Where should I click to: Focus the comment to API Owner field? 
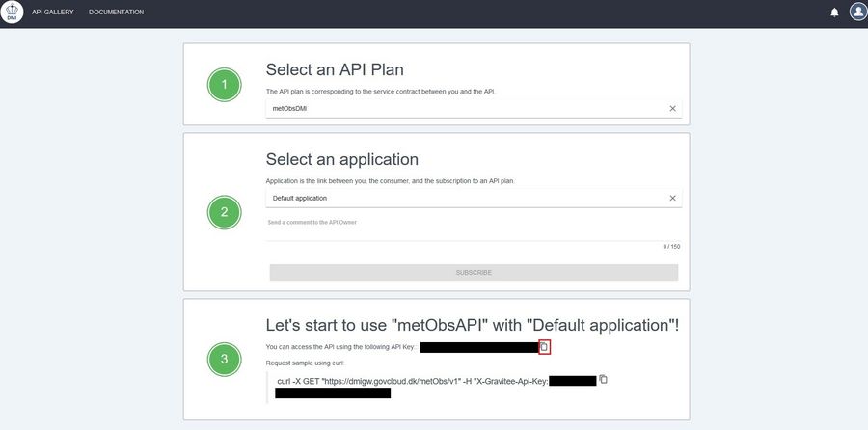point(473,231)
